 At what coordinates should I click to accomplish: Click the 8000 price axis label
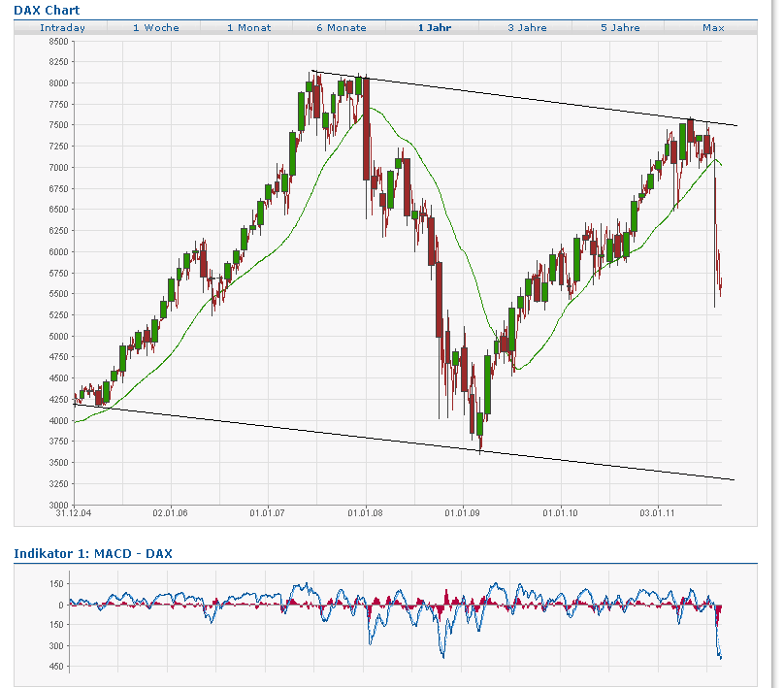[x=58, y=83]
